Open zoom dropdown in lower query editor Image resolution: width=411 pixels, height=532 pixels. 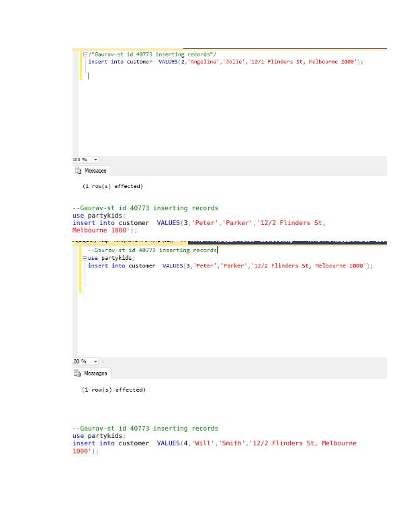pyautogui.click(x=95, y=361)
